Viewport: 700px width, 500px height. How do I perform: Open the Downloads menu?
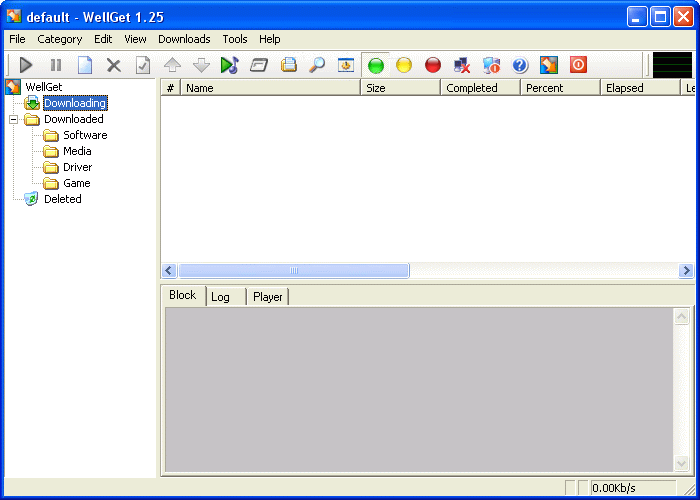pyautogui.click(x=184, y=39)
